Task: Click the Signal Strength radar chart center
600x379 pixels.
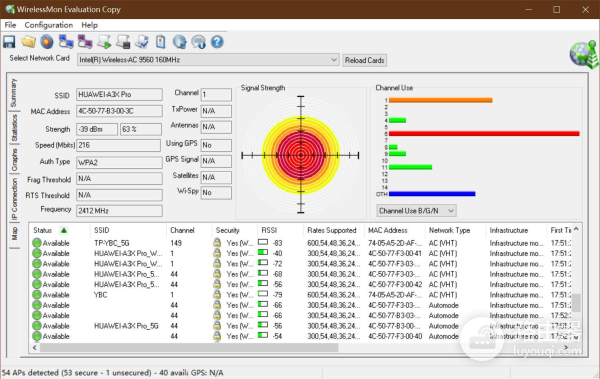Action: click(301, 155)
